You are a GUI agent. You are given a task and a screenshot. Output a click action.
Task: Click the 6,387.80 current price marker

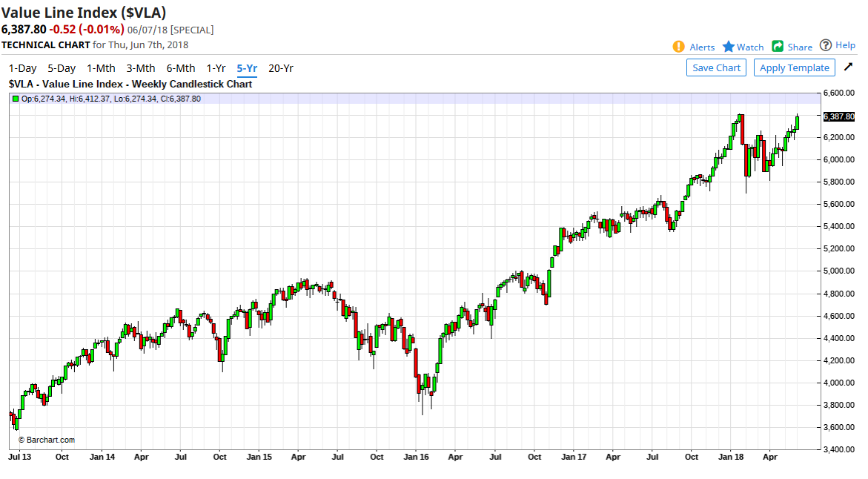(x=838, y=116)
